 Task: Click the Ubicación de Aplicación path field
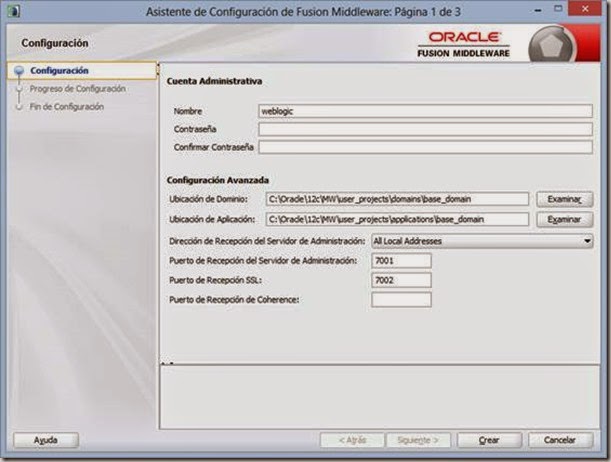pyautogui.click(x=397, y=219)
